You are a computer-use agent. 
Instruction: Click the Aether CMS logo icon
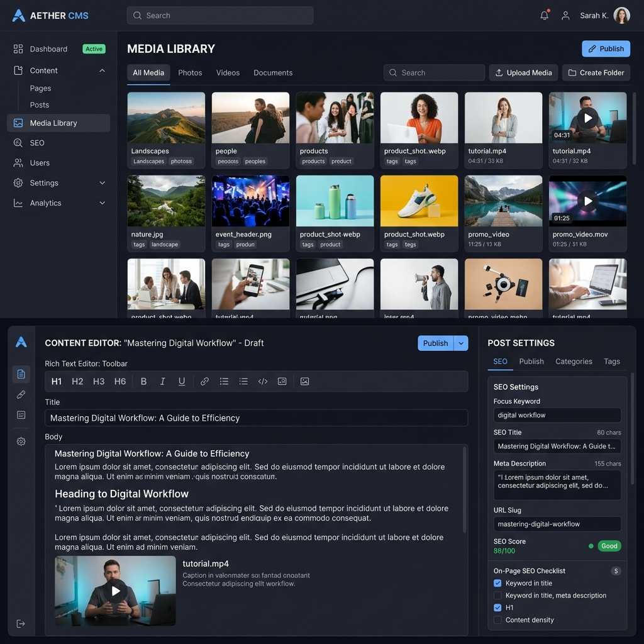(x=18, y=16)
